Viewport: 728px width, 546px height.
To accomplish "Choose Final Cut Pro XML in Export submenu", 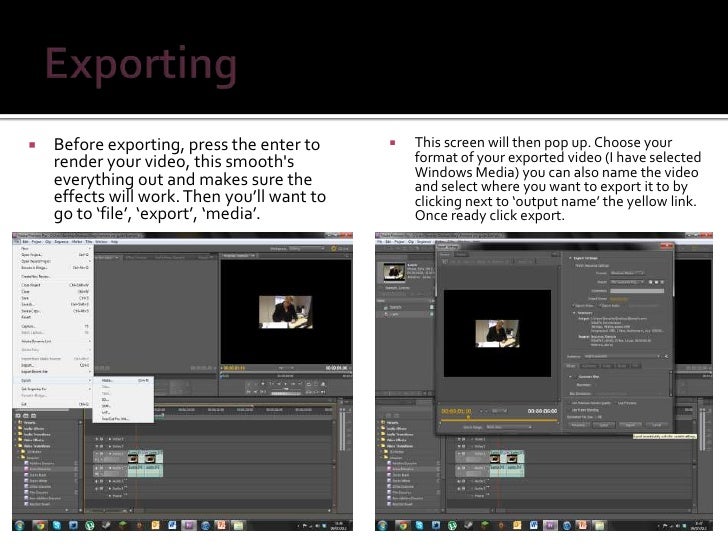I will (x=123, y=419).
